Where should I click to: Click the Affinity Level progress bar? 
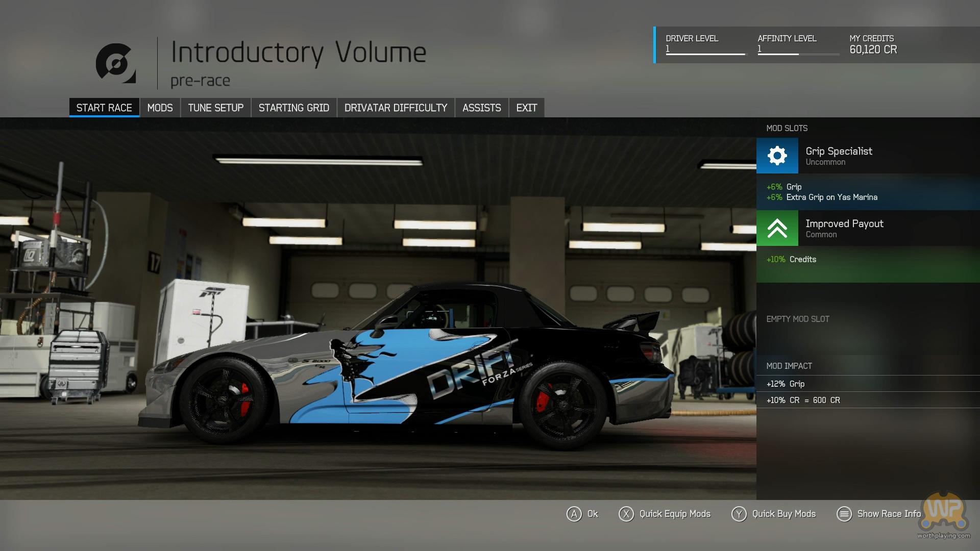(x=798, y=54)
